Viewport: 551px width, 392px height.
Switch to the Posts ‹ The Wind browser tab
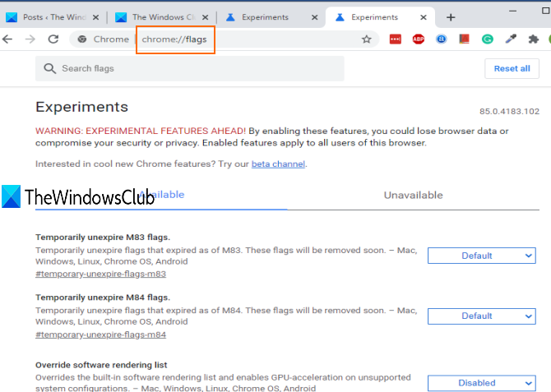click(x=53, y=17)
